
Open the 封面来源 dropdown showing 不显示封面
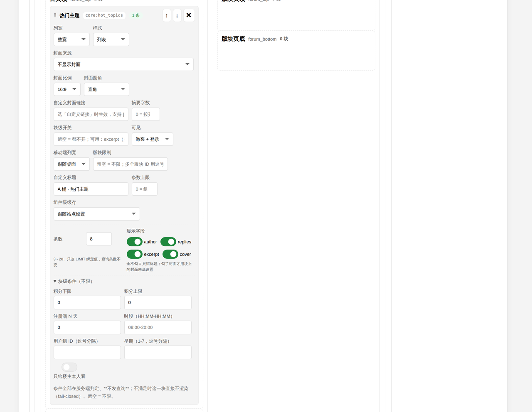coord(123,64)
